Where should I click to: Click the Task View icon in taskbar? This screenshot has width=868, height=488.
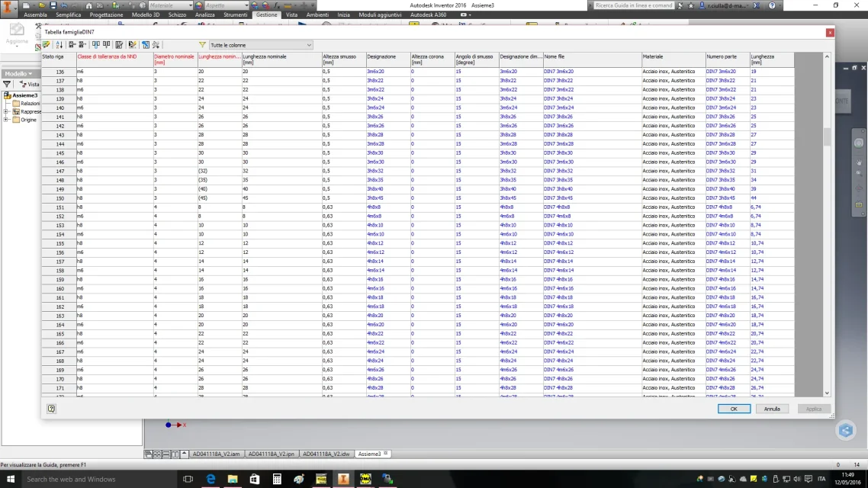pyautogui.click(x=188, y=479)
